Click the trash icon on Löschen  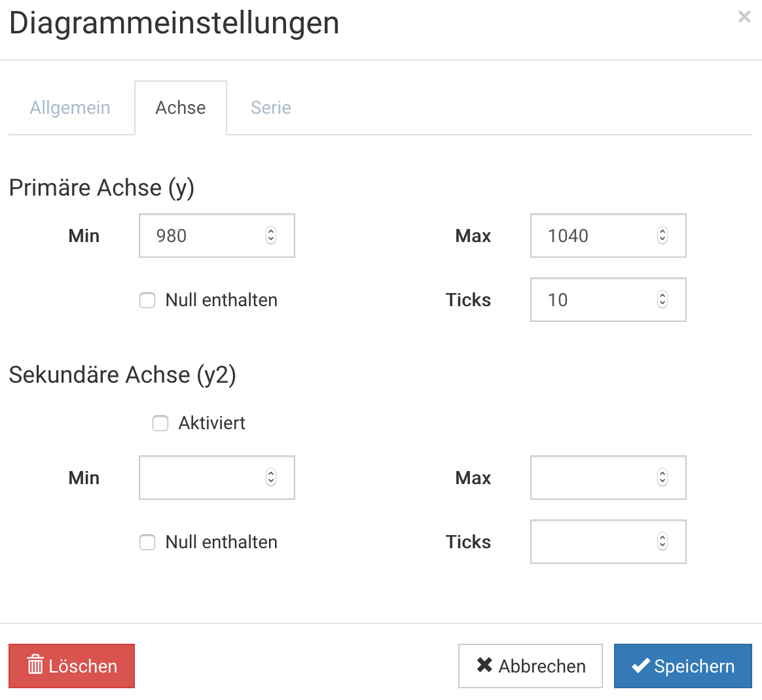pyautogui.click(x=35, y=665)
